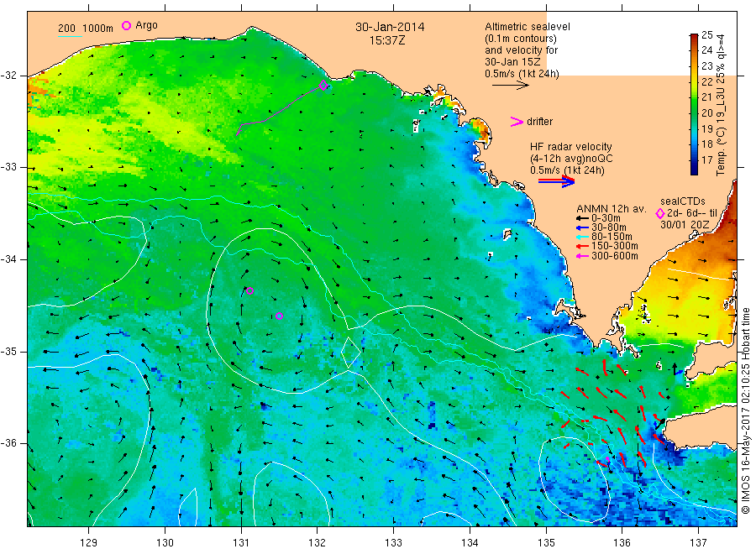This screenshot has height=554, width=756.
Task: Click the 17 label on the temperature scale
Action: (706, 159)
